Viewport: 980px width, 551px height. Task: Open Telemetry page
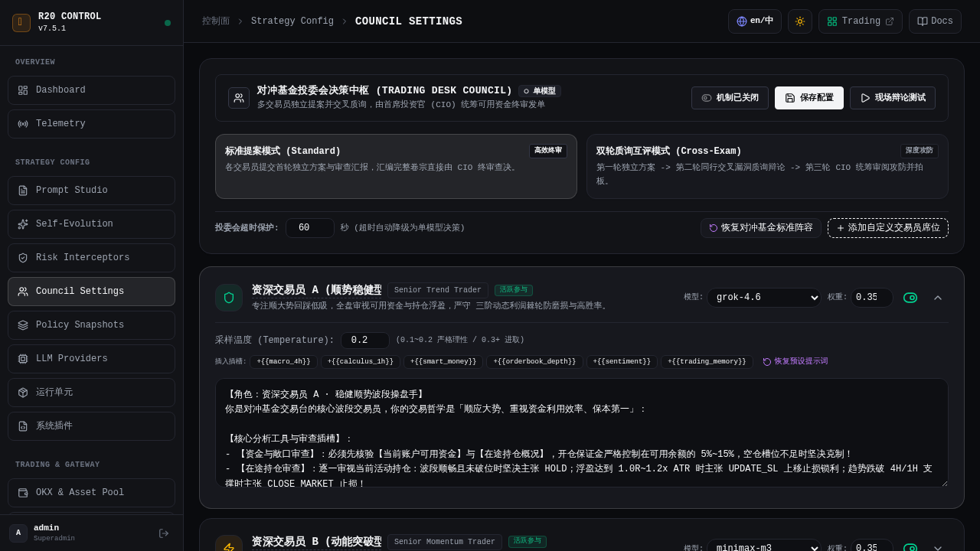click(91, 124)
